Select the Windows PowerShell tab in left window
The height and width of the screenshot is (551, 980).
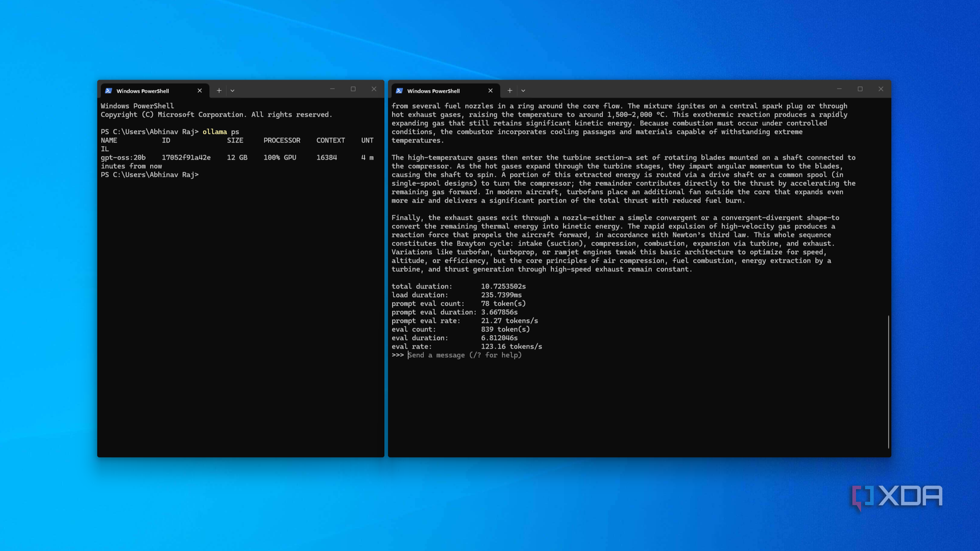click(154, 91)
